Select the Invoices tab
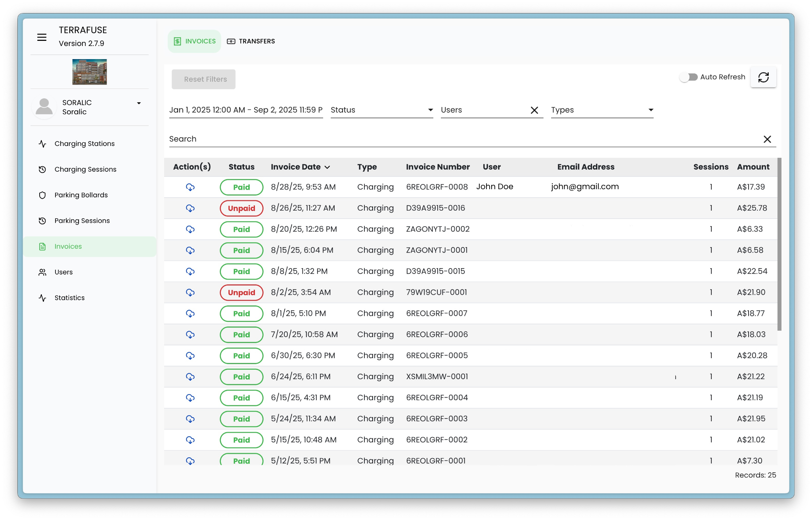Viewport: 812px width, 520px height. 195,41
